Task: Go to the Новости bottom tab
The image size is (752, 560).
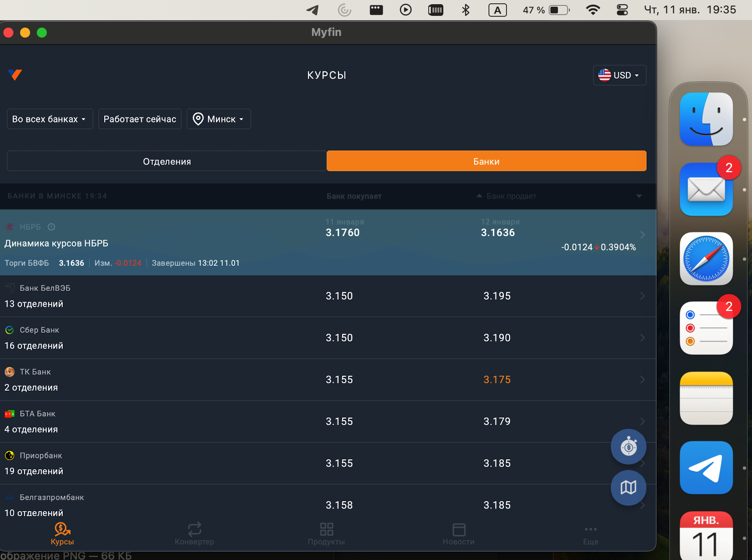Action: 458,534
